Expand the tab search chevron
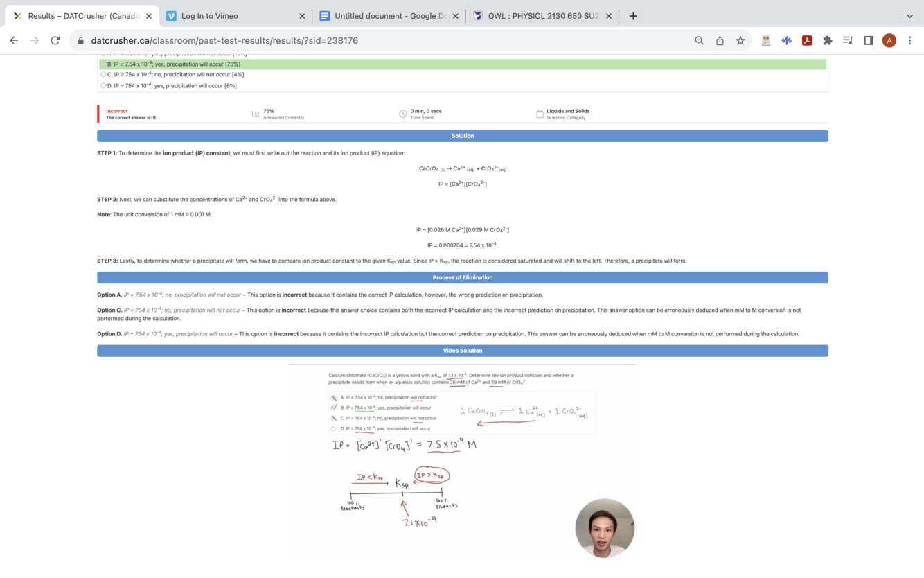The width and height of the screenshot is (924, 578). (909, 16)
